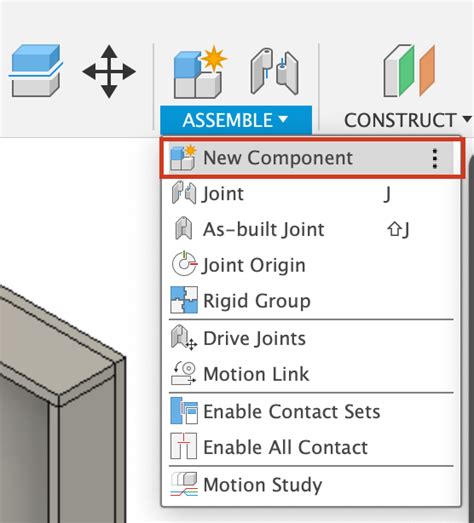This screenshot has height=523, width=474.
Task: Click the Motion Link icon
Action: click(x=184, y=374)
